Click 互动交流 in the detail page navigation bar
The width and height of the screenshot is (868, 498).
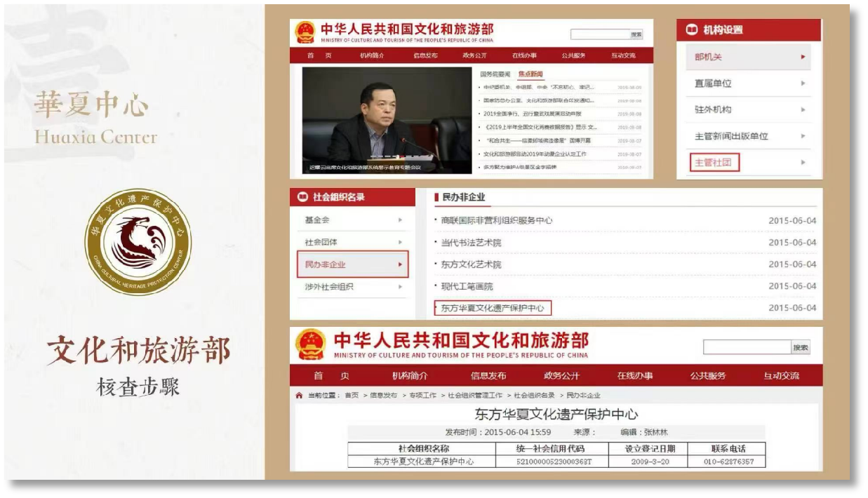pos(781,376)
